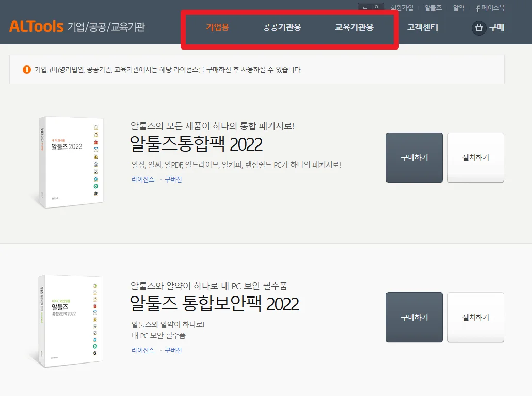This screenshot has height=396, width=532.
Task: Select the 공공기관용 menu tab
Action: tap(282, 27)
